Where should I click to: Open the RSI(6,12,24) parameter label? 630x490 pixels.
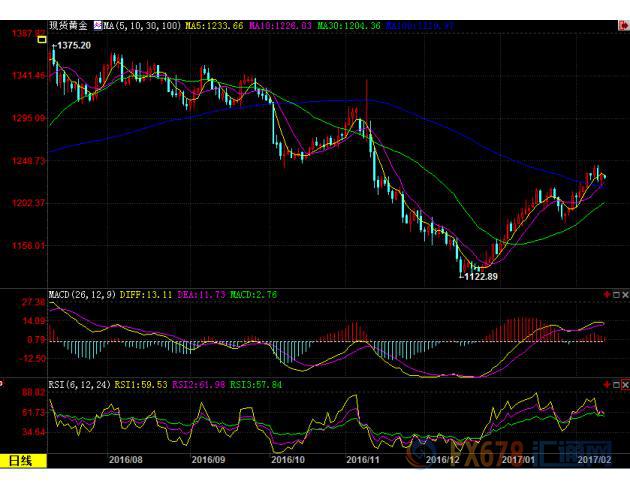(80, 384)
